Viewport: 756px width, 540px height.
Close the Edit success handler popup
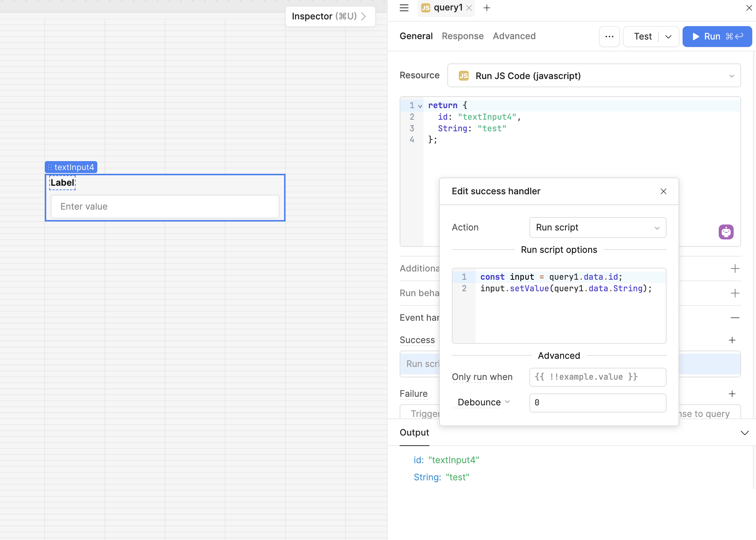point(663,191)
